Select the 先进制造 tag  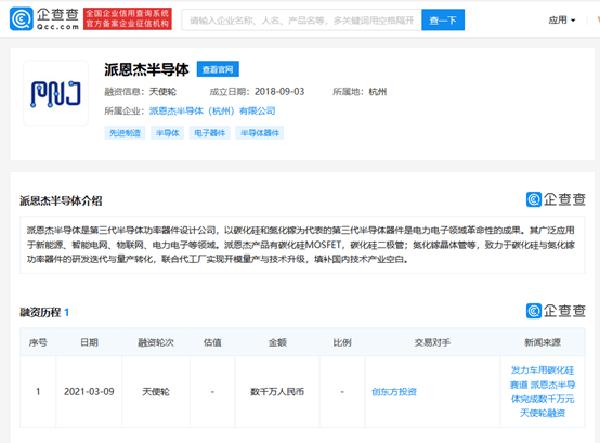(124, 132)
